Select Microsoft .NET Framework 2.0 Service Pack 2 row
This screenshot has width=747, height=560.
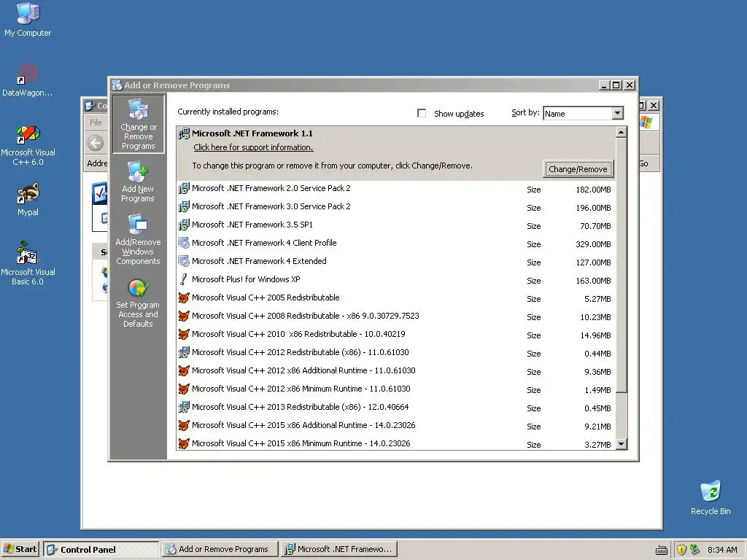pyautogui.click(x=396, y=189)
